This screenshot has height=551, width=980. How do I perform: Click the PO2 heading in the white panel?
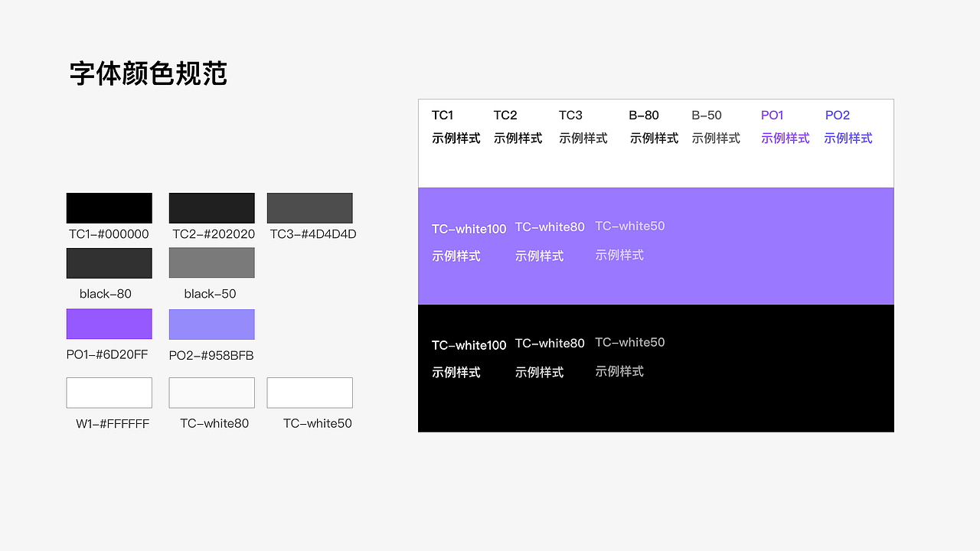click(838, 116)
